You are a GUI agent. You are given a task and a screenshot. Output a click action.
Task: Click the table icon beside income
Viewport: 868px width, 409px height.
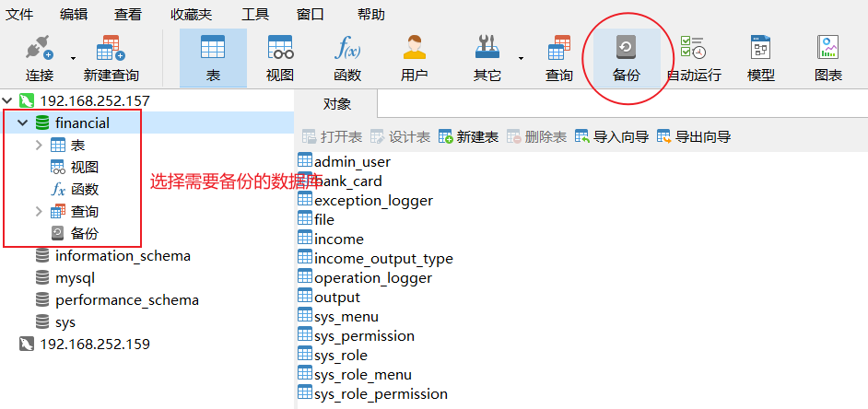tap(305, 238)
